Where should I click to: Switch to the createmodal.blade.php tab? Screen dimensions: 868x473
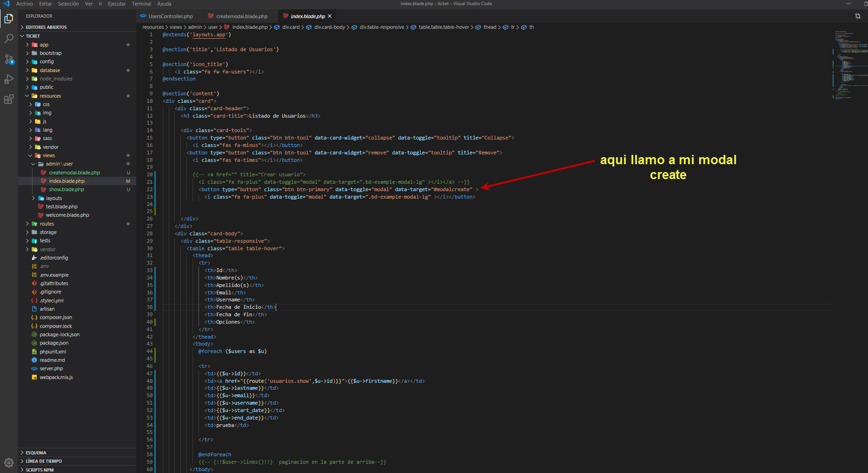238,16
